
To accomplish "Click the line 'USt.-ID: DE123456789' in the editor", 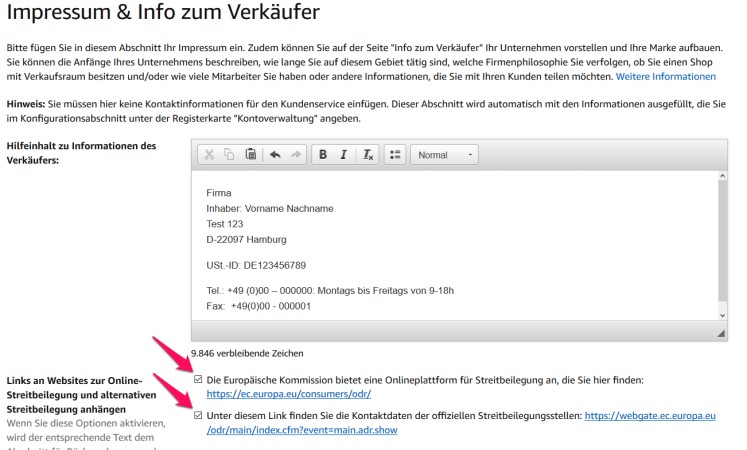I will click(256, 265).
